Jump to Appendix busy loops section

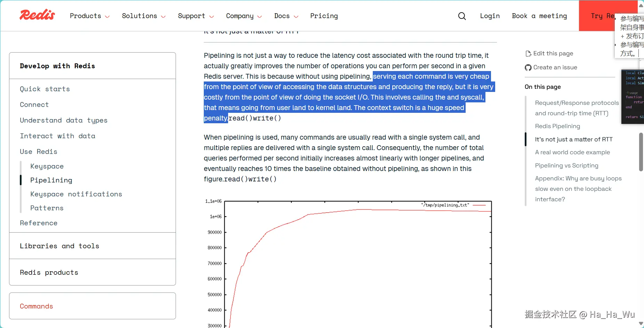pyautogui.click(x=578, y=189)
